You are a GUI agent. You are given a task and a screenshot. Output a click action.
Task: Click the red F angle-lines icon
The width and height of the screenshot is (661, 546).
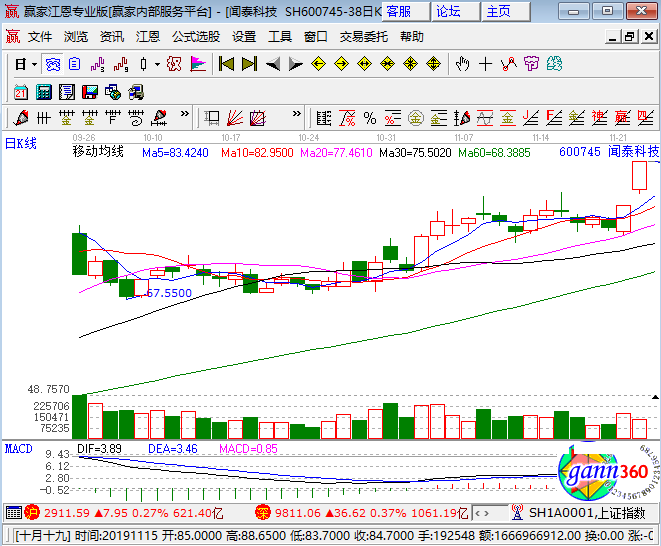554,118
